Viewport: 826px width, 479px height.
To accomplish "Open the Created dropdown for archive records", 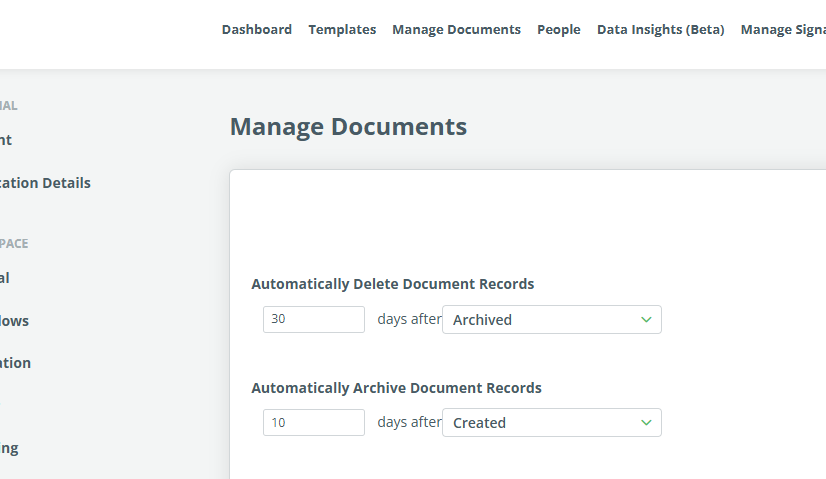I will pos(550,423).
